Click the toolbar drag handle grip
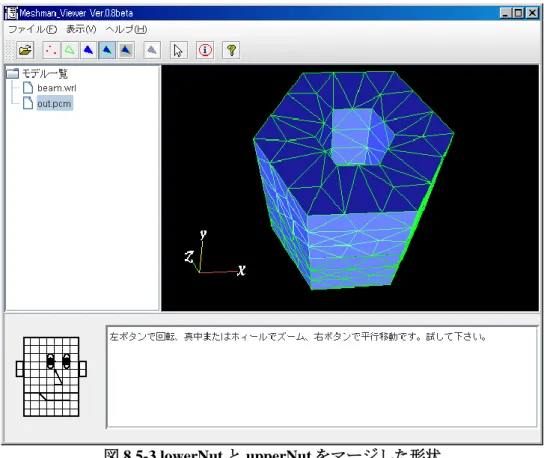Image resolution: width=544 pixels, height=458 pixels. [10, 50]
